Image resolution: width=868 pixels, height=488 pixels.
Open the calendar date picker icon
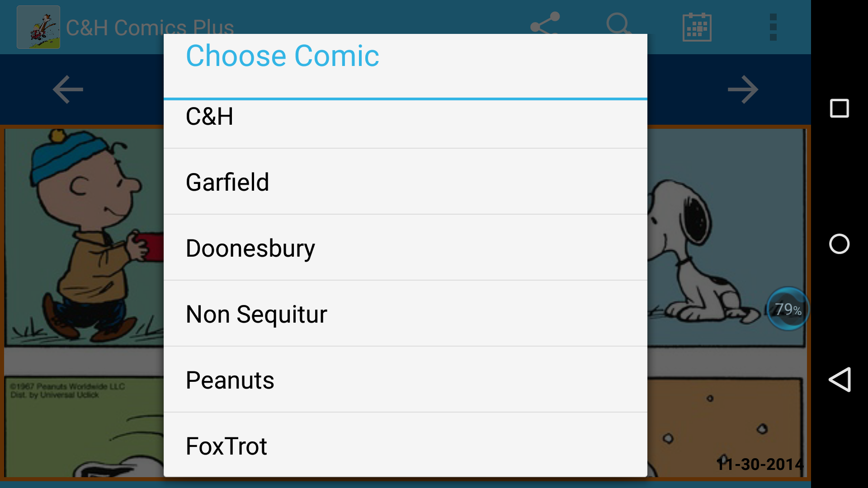697,27
